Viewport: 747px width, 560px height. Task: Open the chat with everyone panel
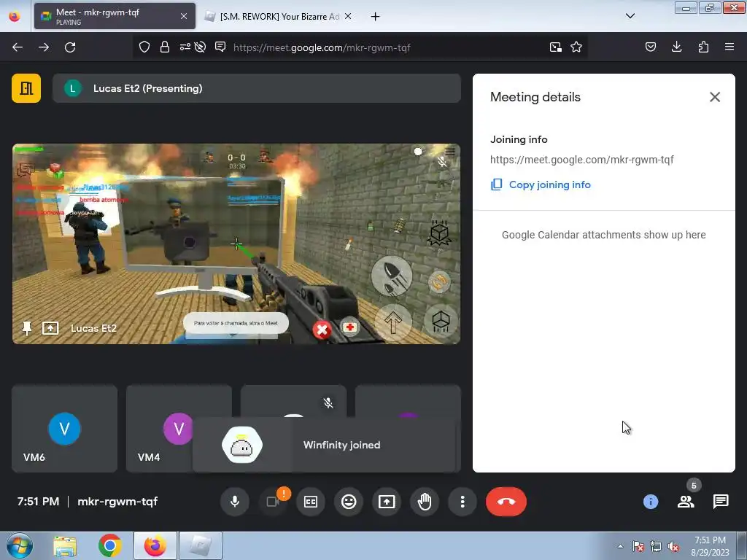pos(720,502)
